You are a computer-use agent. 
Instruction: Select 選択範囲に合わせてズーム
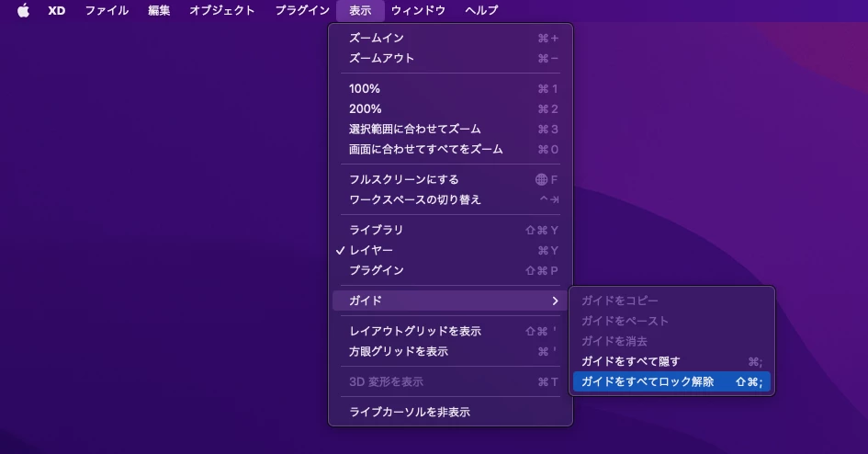pyautogui.click(x=451, y=129)
